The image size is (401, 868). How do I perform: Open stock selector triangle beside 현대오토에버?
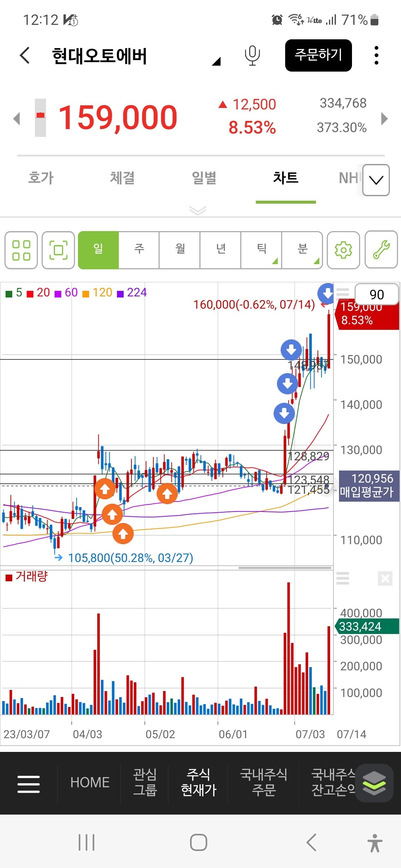click(216, 61)
